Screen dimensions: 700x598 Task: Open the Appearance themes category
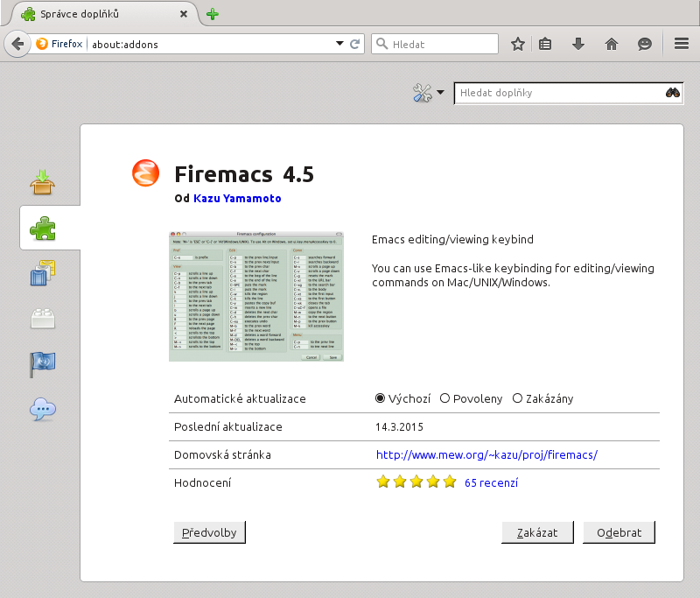[x=42, y=273]
